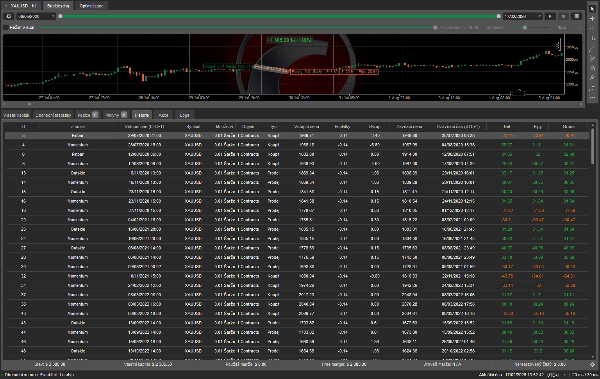
Task: Select the XAUUSD H1 chart tab
Action: coord(22,6)
